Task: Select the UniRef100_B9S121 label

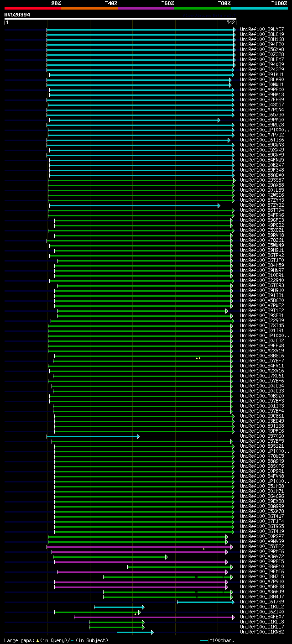Action: pos(262,446)
